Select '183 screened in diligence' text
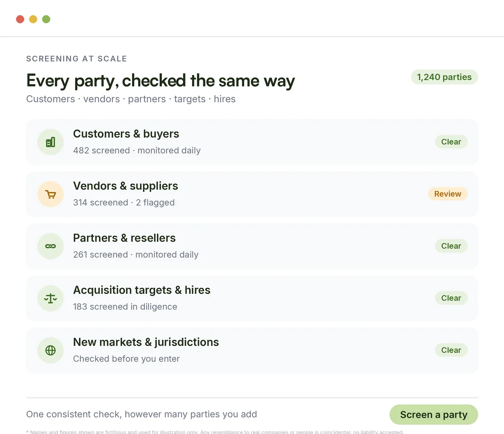 (x=125, y=306)
